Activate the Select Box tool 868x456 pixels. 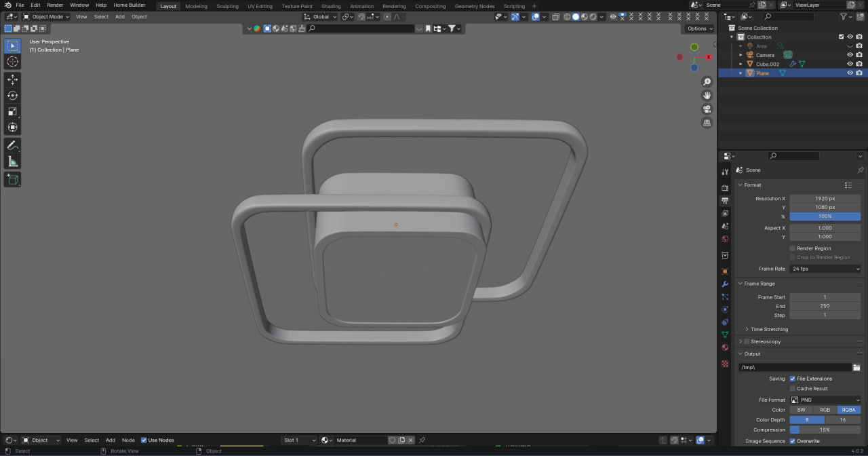(12, 45)
